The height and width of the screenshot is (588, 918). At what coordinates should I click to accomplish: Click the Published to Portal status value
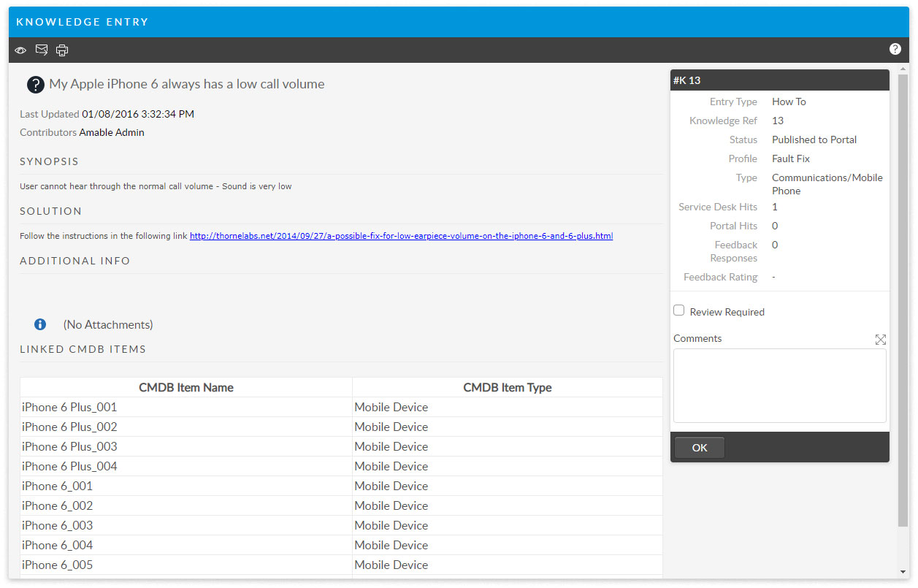[x=814, y=140]
